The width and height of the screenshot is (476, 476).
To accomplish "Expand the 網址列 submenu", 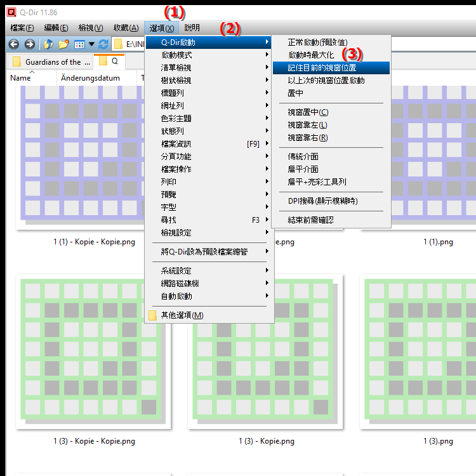I will (x=209, y=105).
